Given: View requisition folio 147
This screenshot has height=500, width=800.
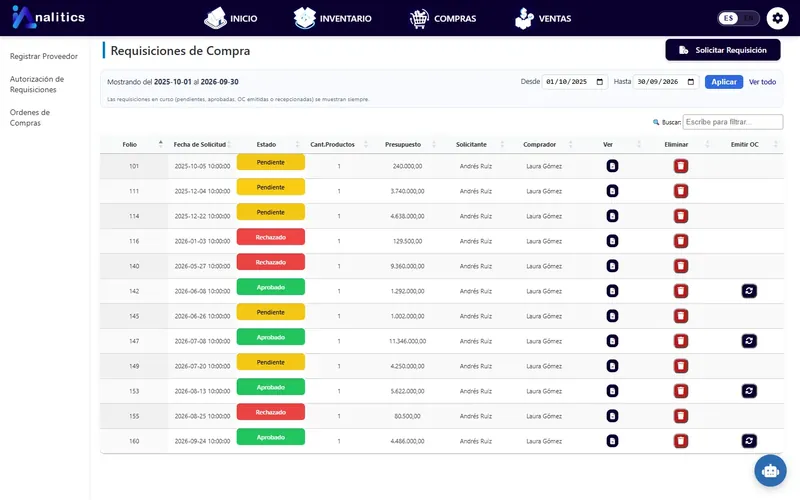Looking at the screenshot, I should tap(612, 341).
